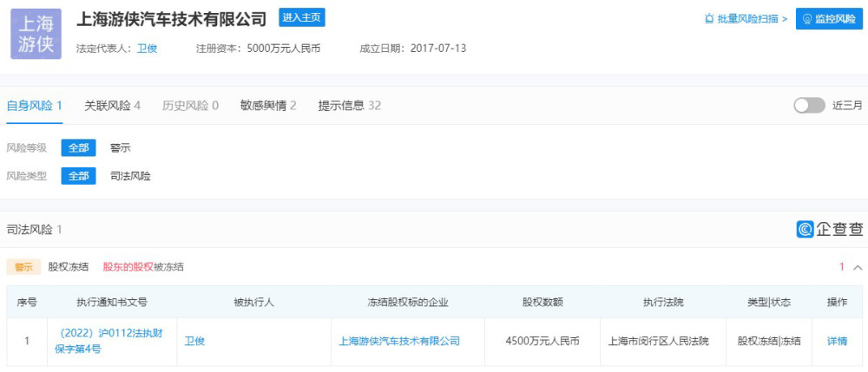Go to 提示信息 tab
Image resolution: width=868 pixels, height=372 pixels.
(x=350, y=106)
